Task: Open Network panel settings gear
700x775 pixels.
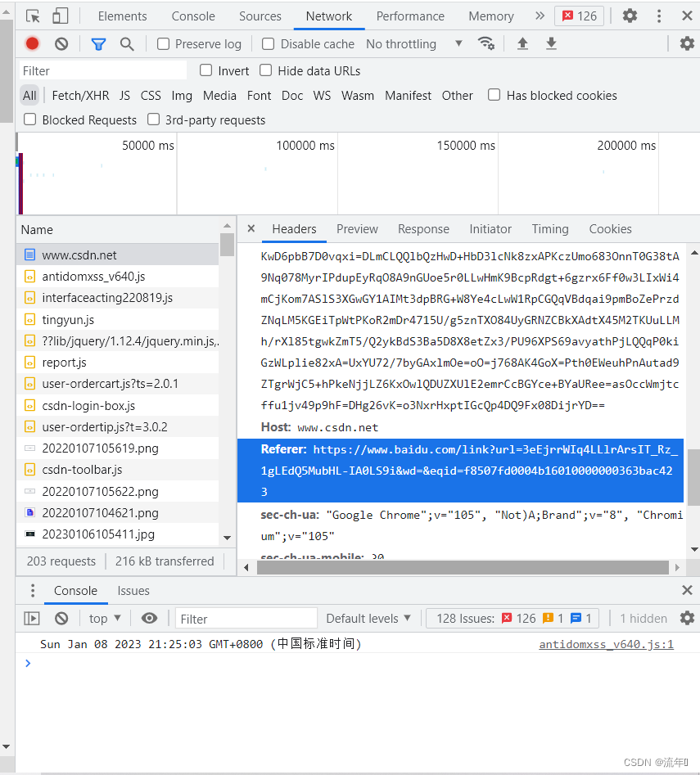Action: [x=687, y=44]
